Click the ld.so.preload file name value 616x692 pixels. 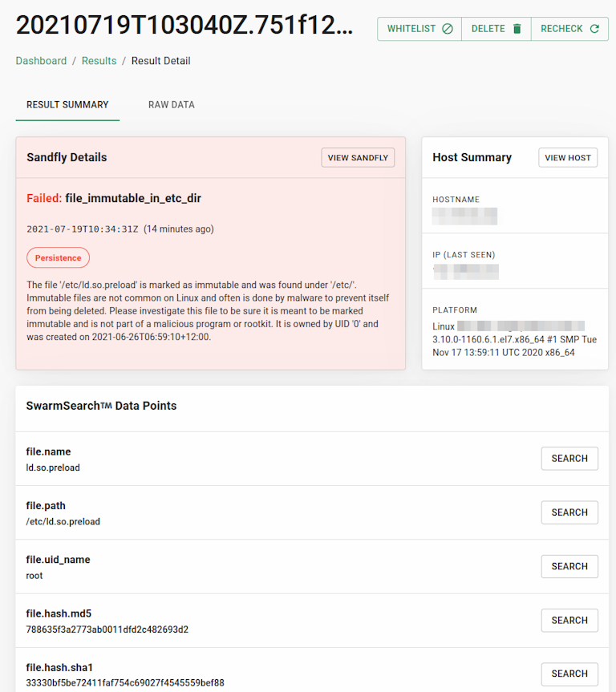53,467
